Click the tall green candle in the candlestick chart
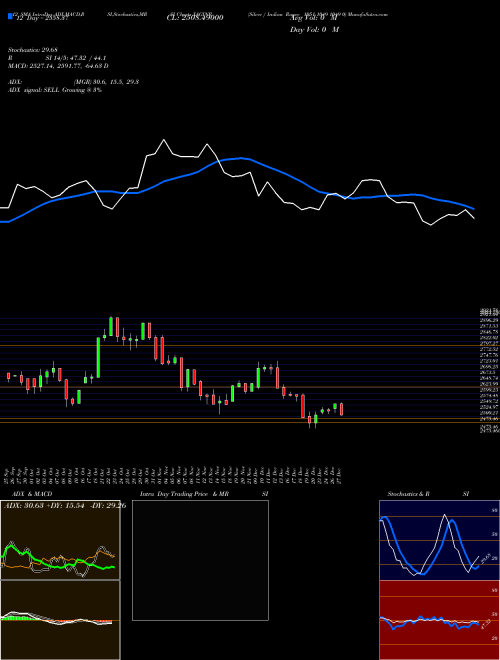Image resolution: width=500 pixels, height=660 pixels. [98, 357]
